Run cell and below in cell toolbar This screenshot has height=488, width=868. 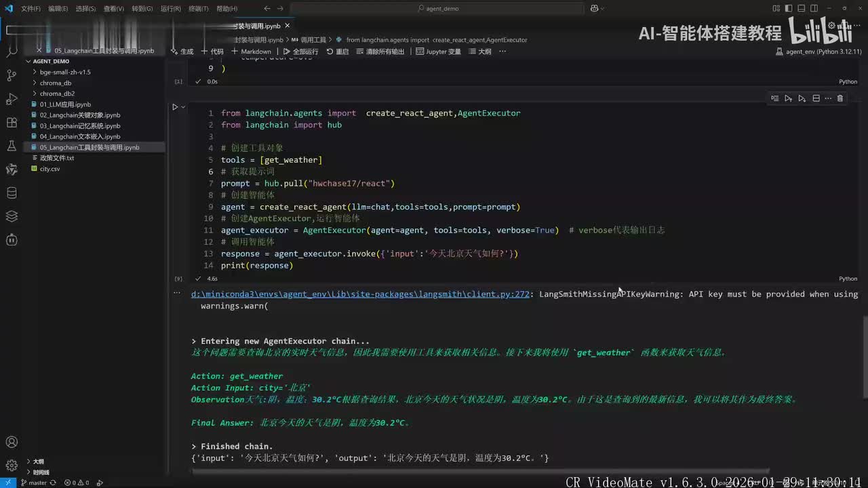802,98
